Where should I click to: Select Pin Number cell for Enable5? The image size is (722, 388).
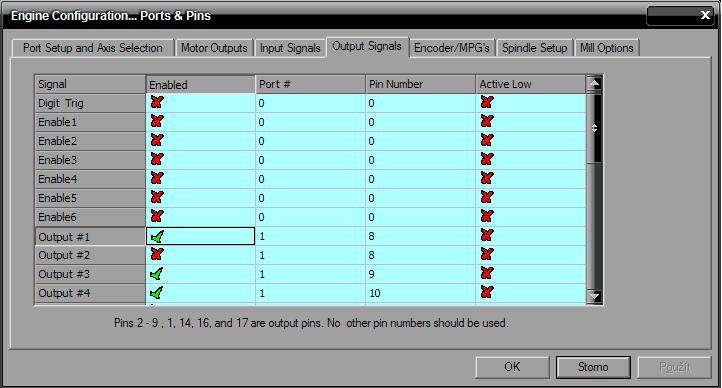pyautogui.click(x=420, y=198)
